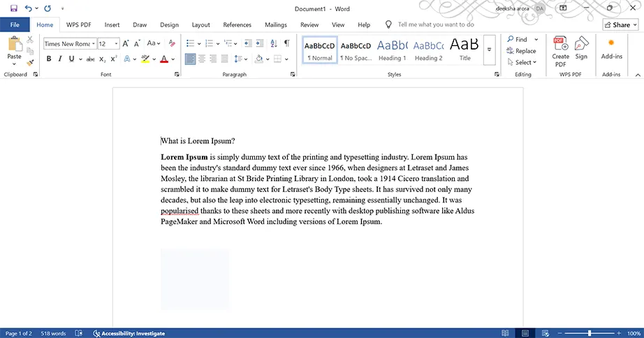Click the Sign icon in WPS PDF group
Image resolution: width=644 pixels, height=338 pixels.
pos(581,48)
